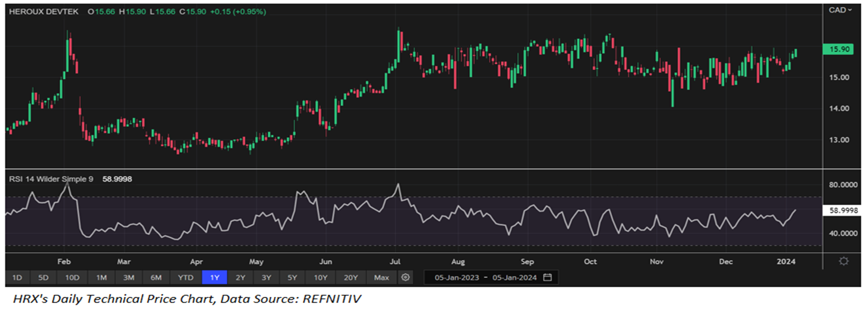This screenshot has width=868, height=310.
Task: View the 20Y time range
Action: click(351, 277)
